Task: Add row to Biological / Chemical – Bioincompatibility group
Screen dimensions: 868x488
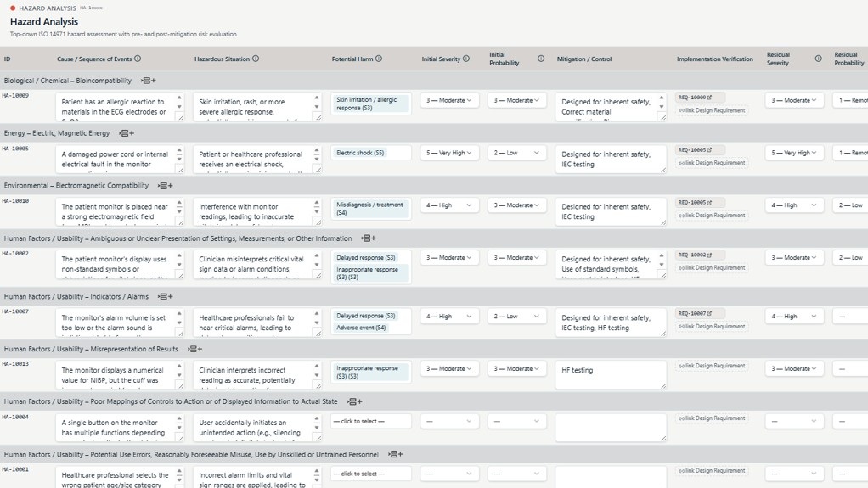Action: pyautogui.click(x=149, y=81)
